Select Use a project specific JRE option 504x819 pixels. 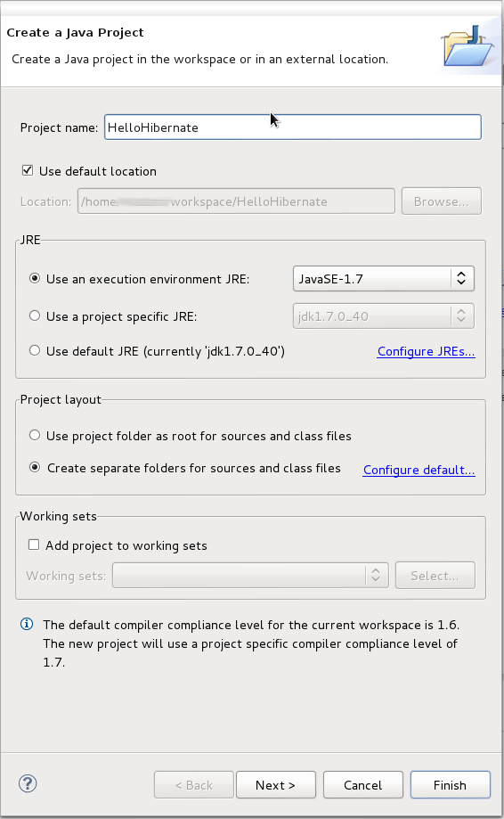tap(35, 315)
